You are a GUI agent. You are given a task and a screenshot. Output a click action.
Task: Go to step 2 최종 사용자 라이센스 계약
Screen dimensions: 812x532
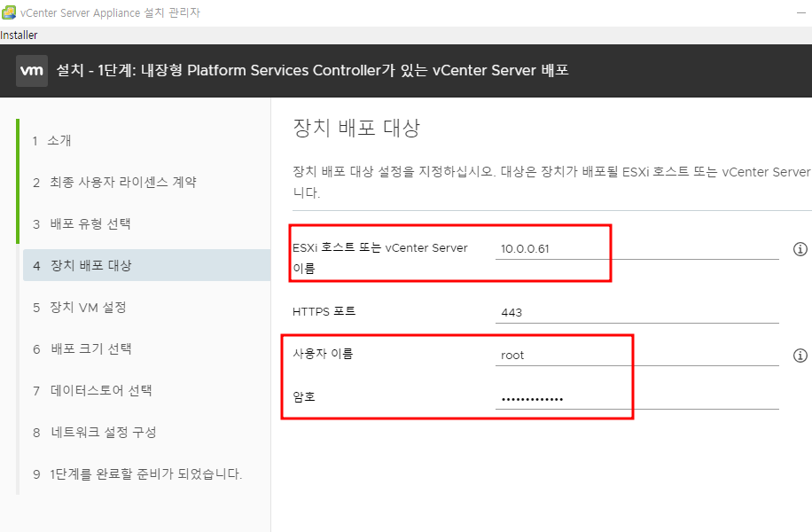pyautogui.click(x=114, y=183)
